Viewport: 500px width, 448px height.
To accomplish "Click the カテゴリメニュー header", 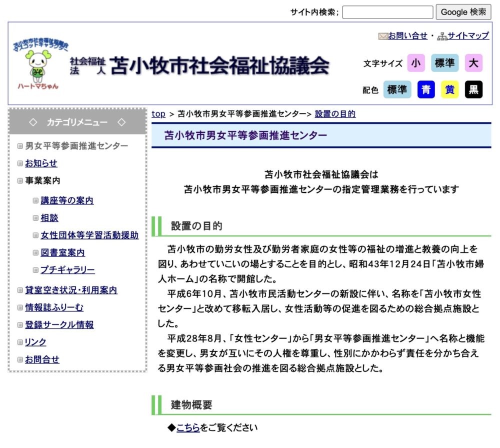I will [77, 122].
